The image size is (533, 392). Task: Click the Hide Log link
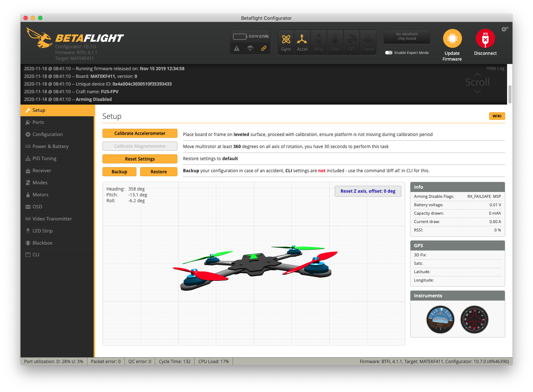[x=495, y=68]
